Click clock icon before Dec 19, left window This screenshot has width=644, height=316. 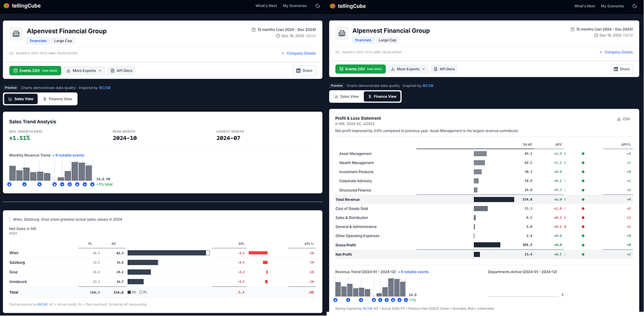click(x=279, y=36)
